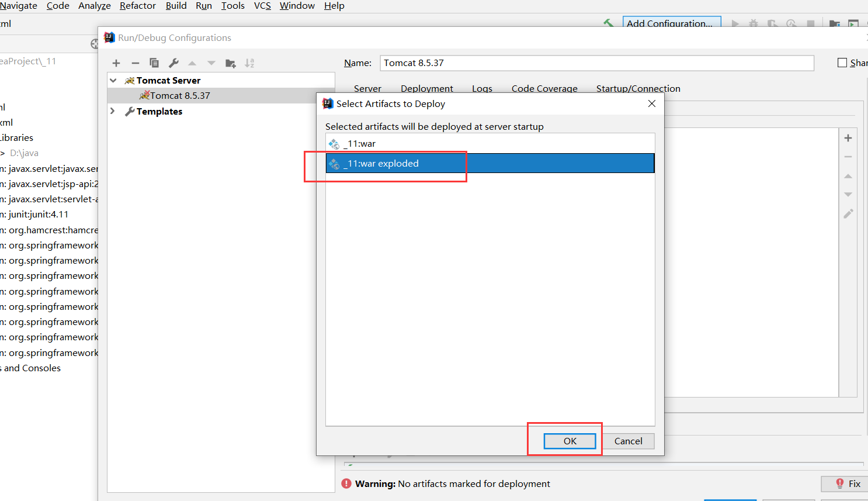Viewport: 868px width, 501px height.
Task: Switch to the Code Coverage tab
Action: 544,88
